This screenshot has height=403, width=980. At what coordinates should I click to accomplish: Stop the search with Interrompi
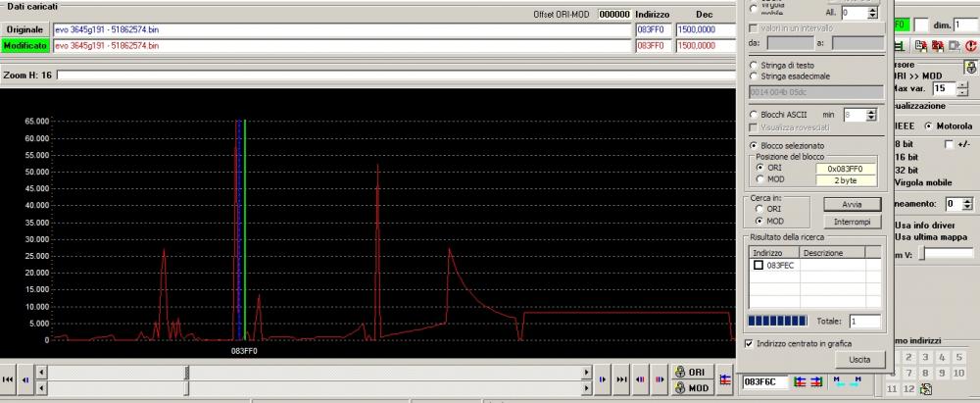point(852,223)
